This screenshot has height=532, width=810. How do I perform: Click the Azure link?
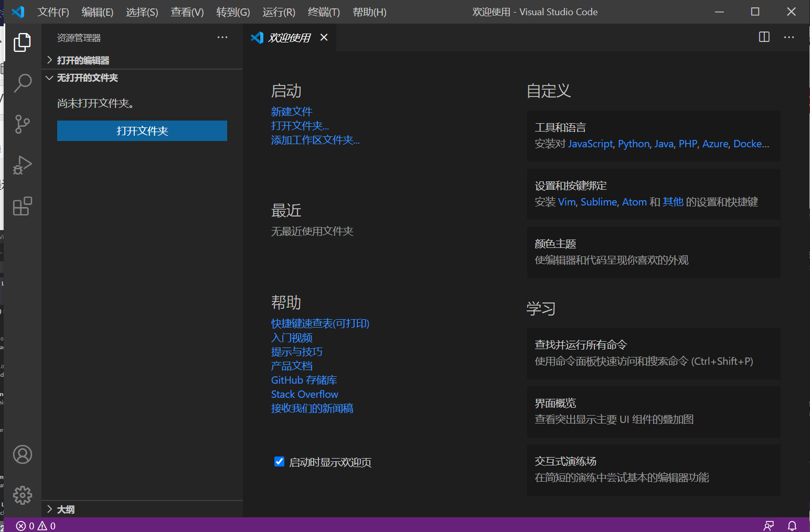click(x=716, y=144)
